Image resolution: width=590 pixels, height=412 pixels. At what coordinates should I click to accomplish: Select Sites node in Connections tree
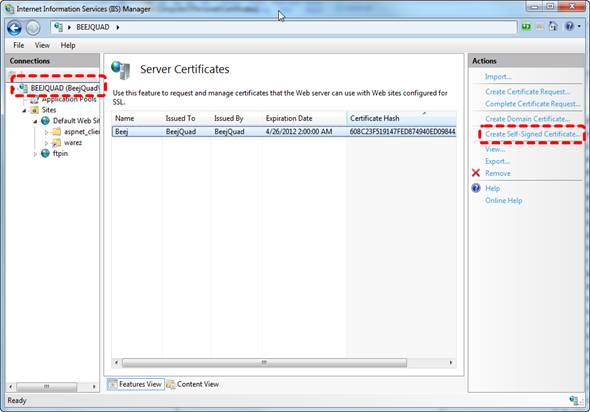[x=49, y=110]
